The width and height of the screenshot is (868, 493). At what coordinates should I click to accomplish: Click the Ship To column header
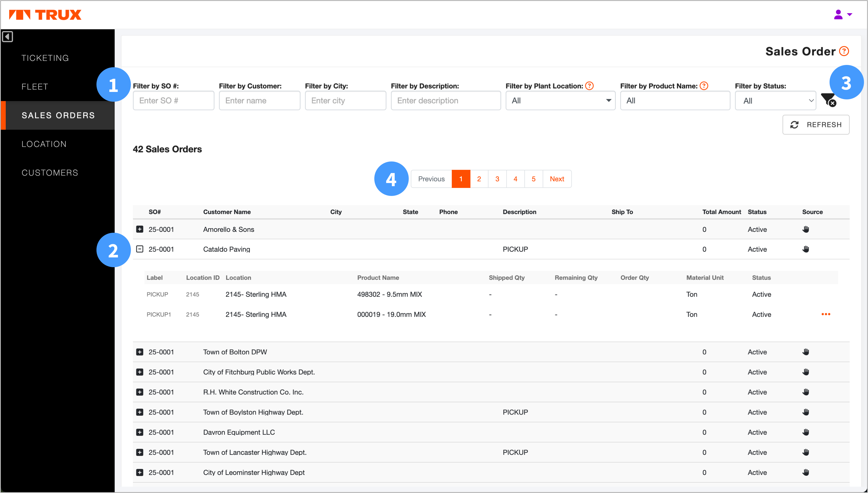point(622,212)
